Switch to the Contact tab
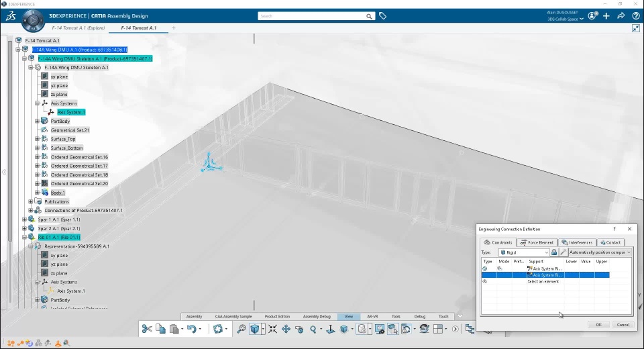This screenshot has height=349, width=644. [x=610, y=242]
